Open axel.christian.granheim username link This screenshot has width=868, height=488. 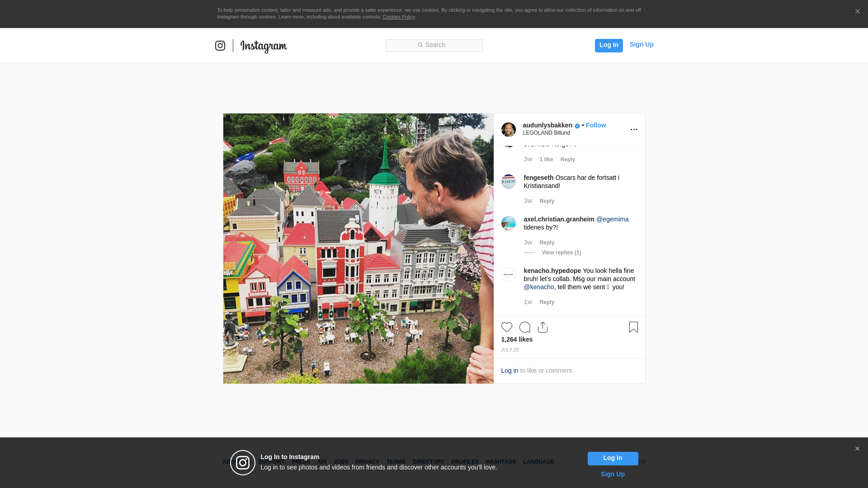(559, 219)
